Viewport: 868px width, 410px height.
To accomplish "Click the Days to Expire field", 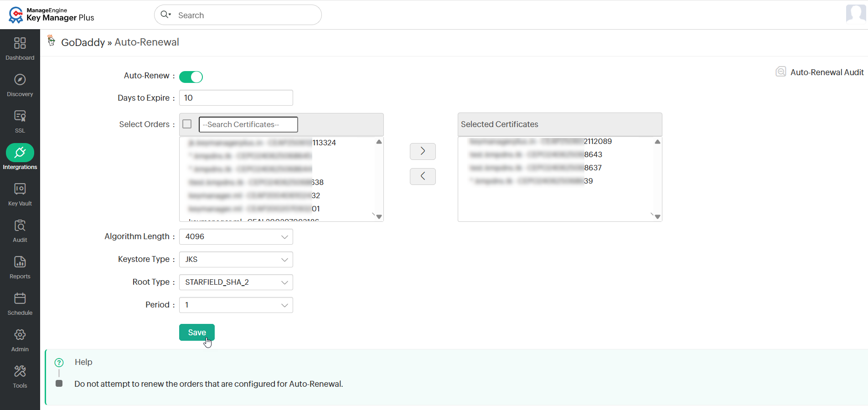I will pos(236,98).
